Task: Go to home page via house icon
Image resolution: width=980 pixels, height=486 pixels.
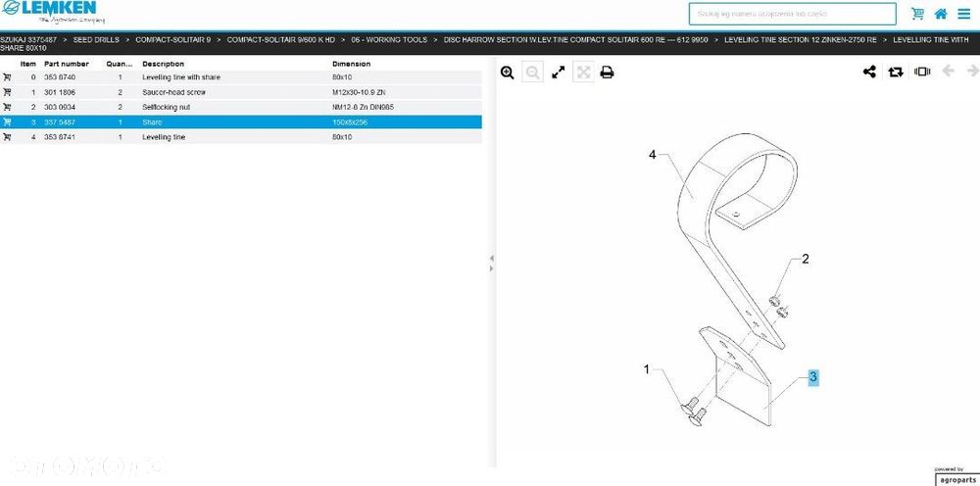Action: 941,14
